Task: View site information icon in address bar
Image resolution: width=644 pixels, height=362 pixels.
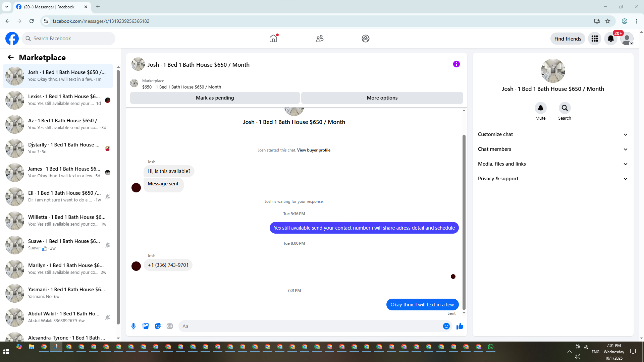Action: (x=46, y=21)
